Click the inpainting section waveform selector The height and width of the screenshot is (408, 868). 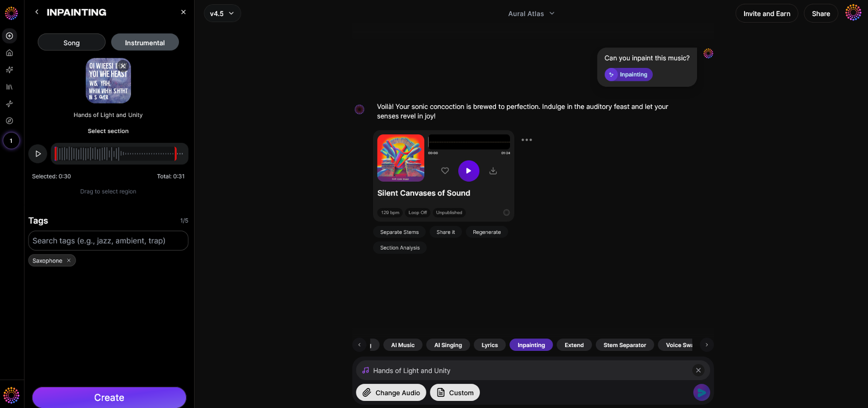pyautogui.click(x=120, y=154)
